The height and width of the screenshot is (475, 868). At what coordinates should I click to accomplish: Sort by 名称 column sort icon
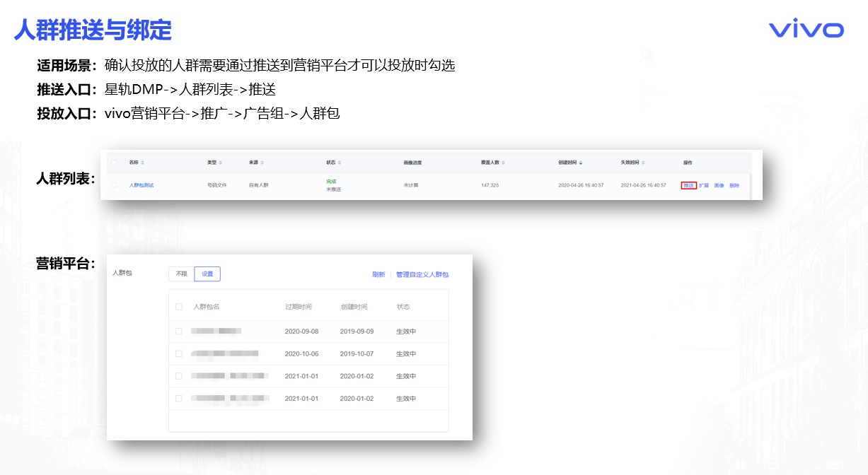[x=142, y=163]
